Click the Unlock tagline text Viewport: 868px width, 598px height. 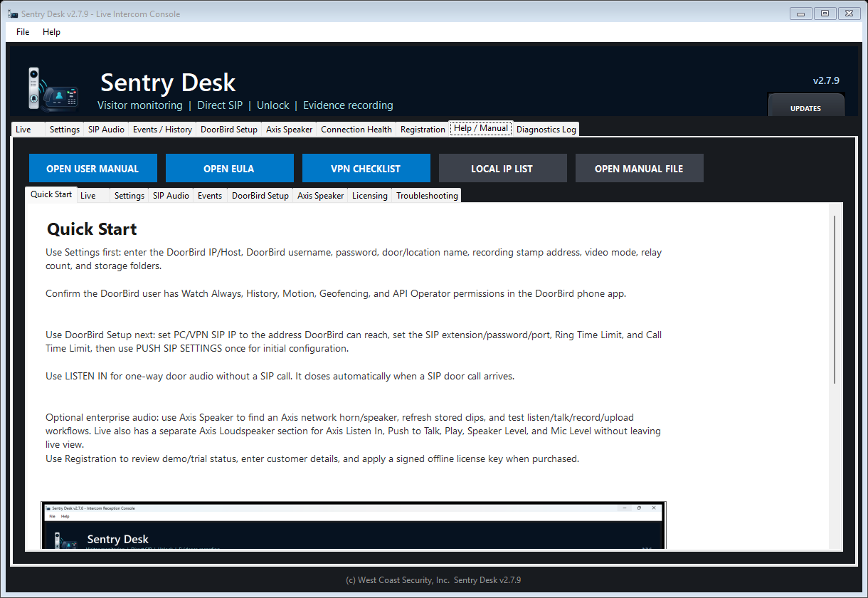tap(273, 105)
